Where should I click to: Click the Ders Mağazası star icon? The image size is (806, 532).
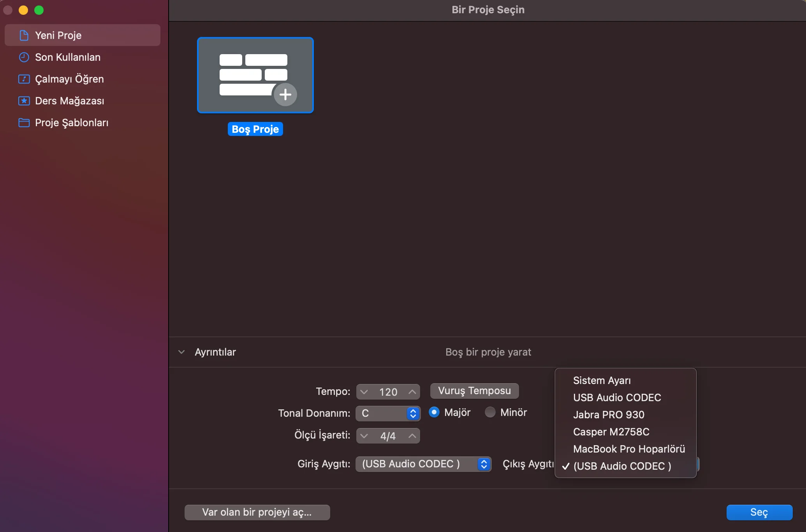click(24, 101)
